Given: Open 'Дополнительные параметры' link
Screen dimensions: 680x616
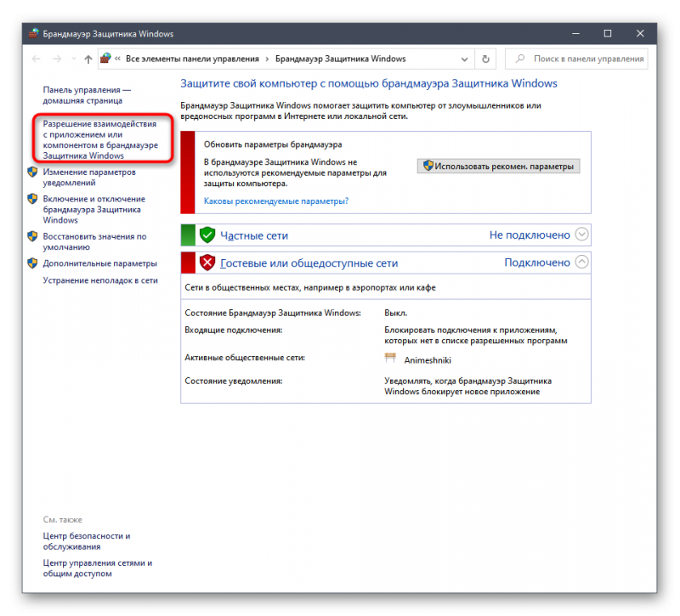Looking at the screenshot, I should click(99, 263).
